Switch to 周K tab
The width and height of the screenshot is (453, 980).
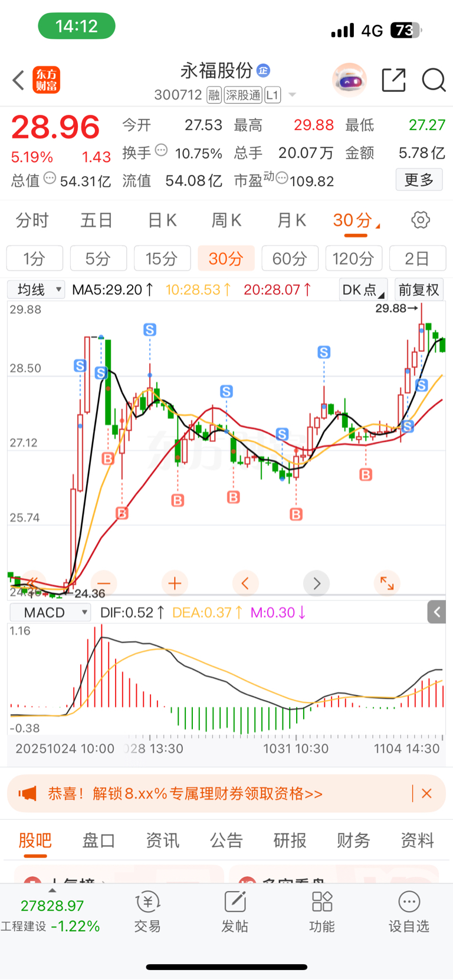coord(227,220)
